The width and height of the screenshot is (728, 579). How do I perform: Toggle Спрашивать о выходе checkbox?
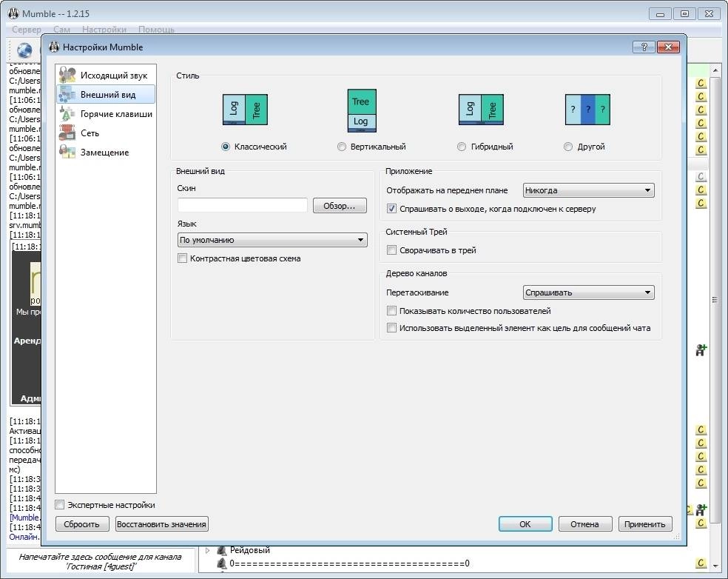pyautogui.click(x=392, y=209)
